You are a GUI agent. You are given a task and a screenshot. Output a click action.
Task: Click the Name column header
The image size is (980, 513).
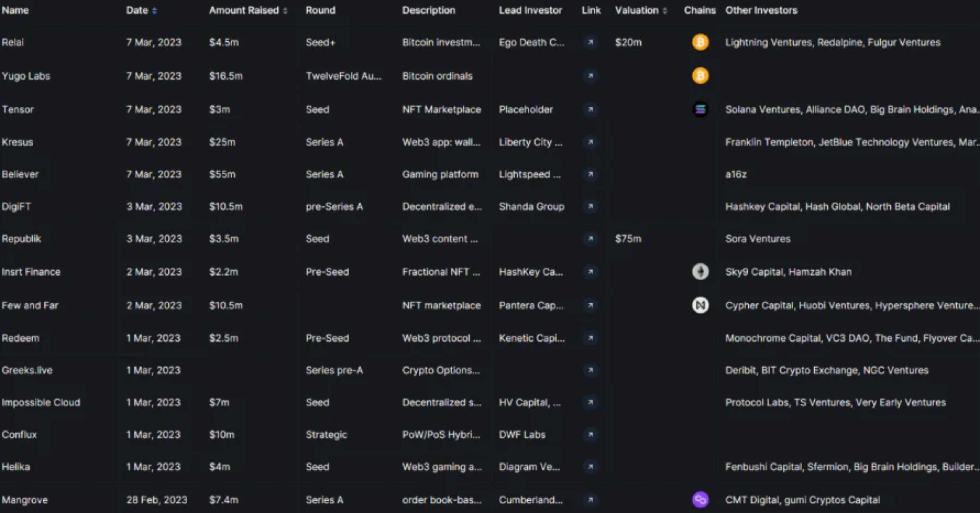click(x=15, y=10)
